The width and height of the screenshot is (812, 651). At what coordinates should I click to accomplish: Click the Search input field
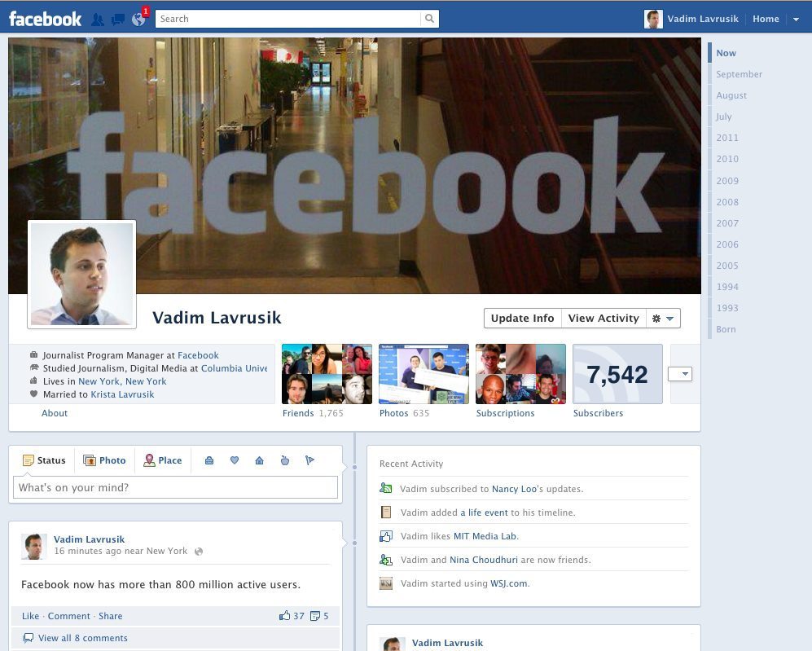click(x=288, y=19)
